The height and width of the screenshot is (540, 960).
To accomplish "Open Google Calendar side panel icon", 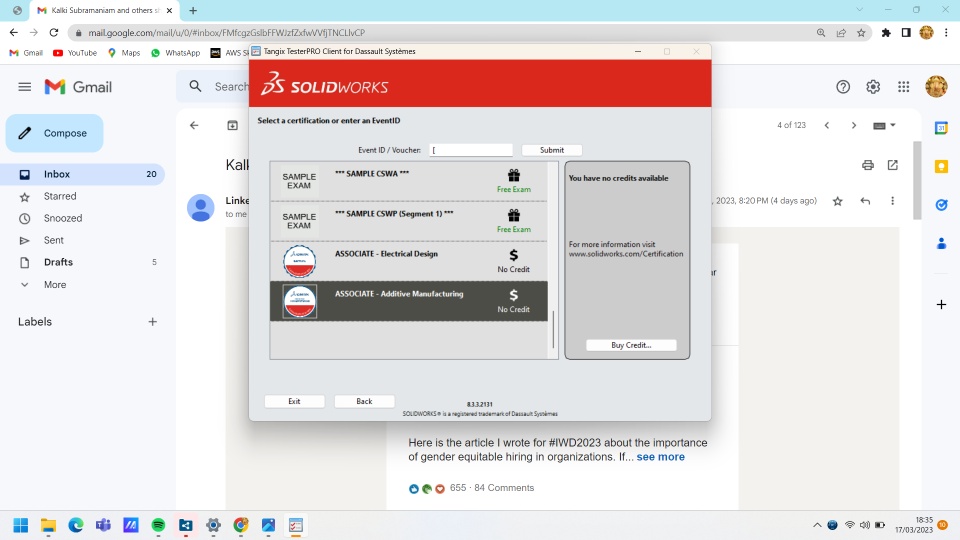I will (x=942, y=128).
